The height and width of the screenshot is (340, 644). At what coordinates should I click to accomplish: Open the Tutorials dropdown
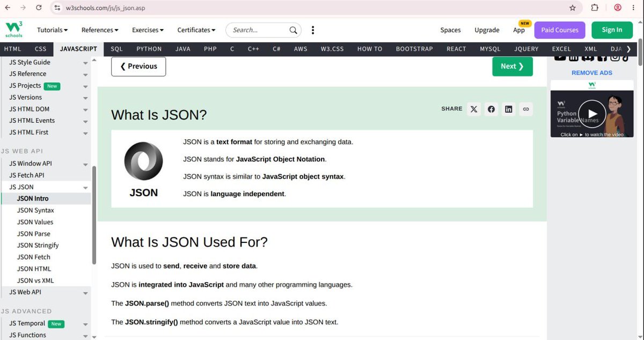tap(53, 30)
